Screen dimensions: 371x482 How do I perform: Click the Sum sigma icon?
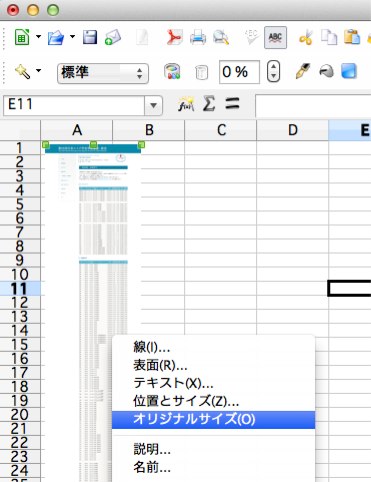click(209, 103)
